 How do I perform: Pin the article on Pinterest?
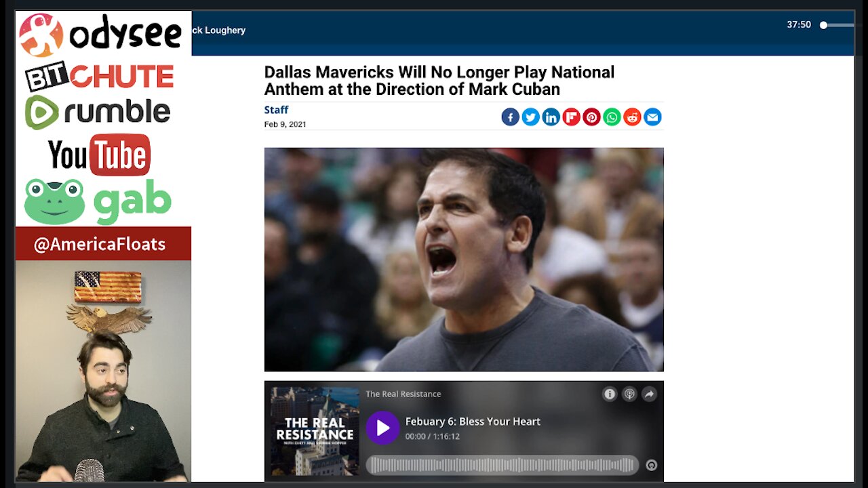click(592, 117)
